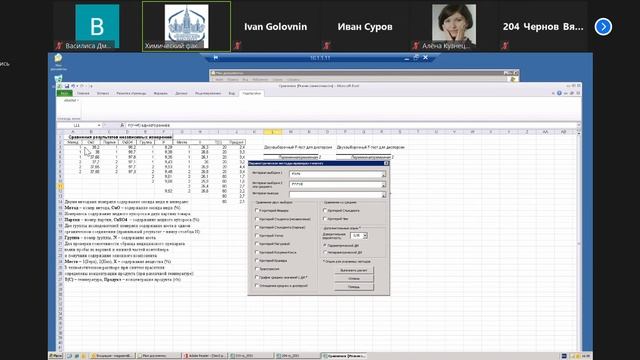Click the Выполнить расчет button

[x=353, y=270]
